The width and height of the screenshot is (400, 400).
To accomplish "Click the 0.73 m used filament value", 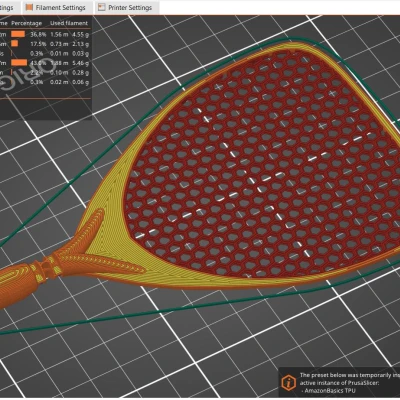I will pos(59,44).
